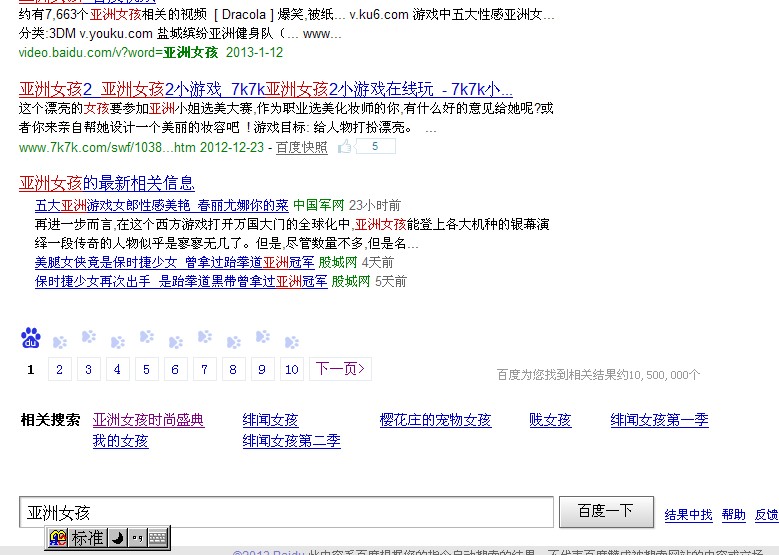Click the paw print icon above page 6
Screen dimensions: 779x555
click(x=175, y=342)
